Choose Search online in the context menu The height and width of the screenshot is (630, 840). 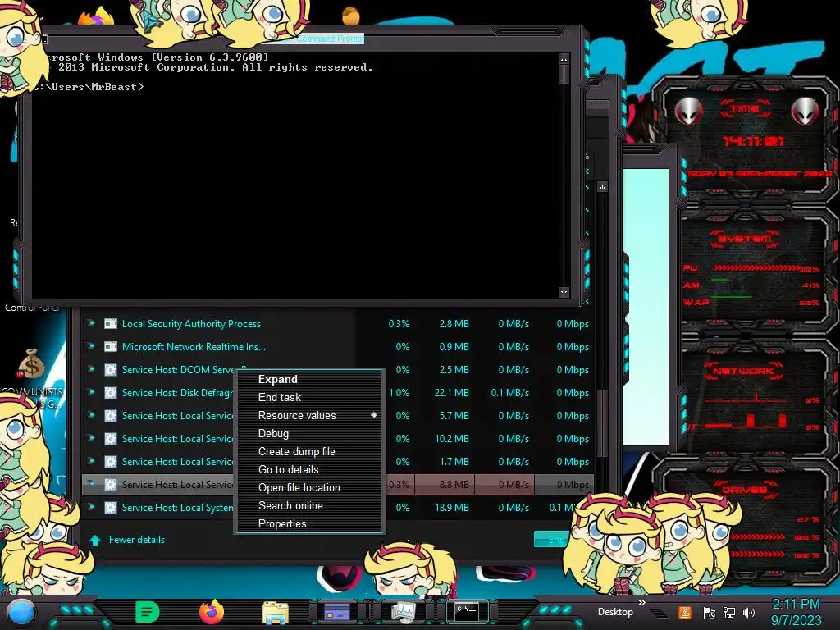coord(310,505)
